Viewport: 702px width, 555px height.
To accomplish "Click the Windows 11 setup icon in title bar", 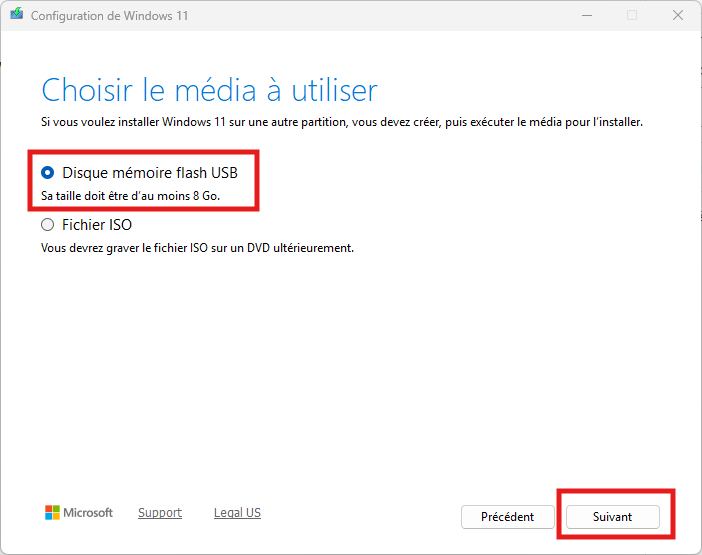I will tap(17, 14).
